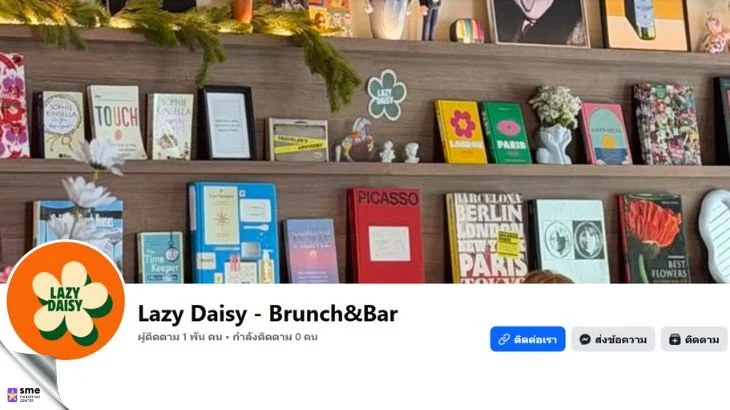Click the Lazy Daisy - Brunch&Bar page title
The image size is (730, 410).
(x=268, y=313)
